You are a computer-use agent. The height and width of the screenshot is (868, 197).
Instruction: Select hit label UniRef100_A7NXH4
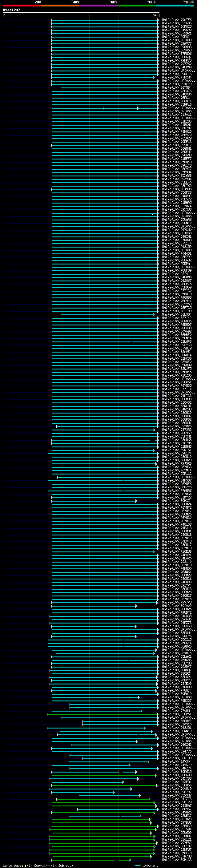(177, 78)
